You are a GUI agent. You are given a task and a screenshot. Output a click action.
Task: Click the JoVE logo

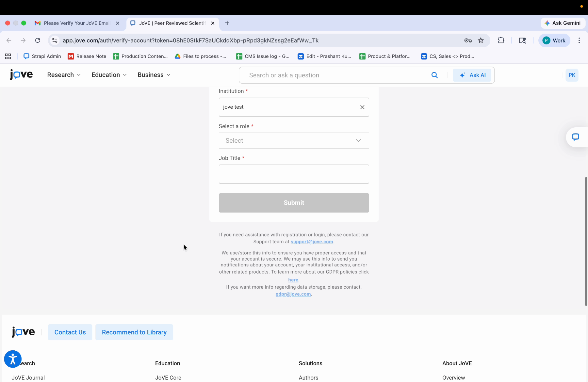[21, 75]
